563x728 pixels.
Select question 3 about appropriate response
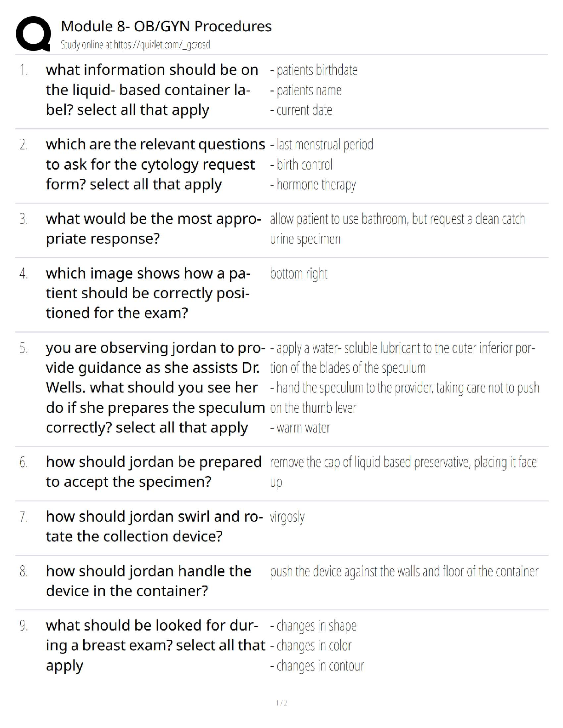click(x=154, y=228)
